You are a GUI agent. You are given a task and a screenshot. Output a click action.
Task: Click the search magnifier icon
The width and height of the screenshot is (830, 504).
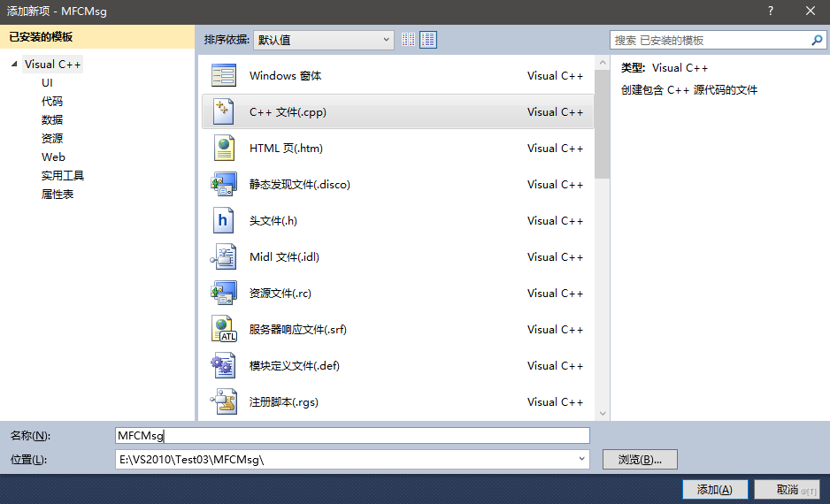coord(817,40)
